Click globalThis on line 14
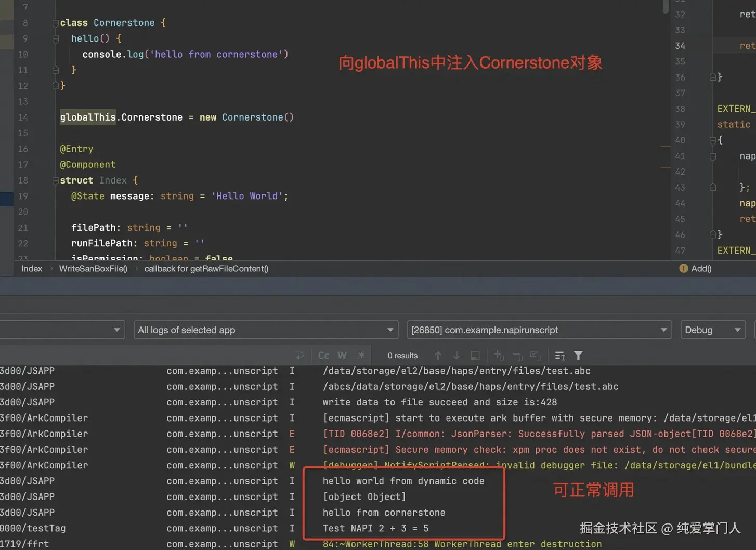 [88, 117]
